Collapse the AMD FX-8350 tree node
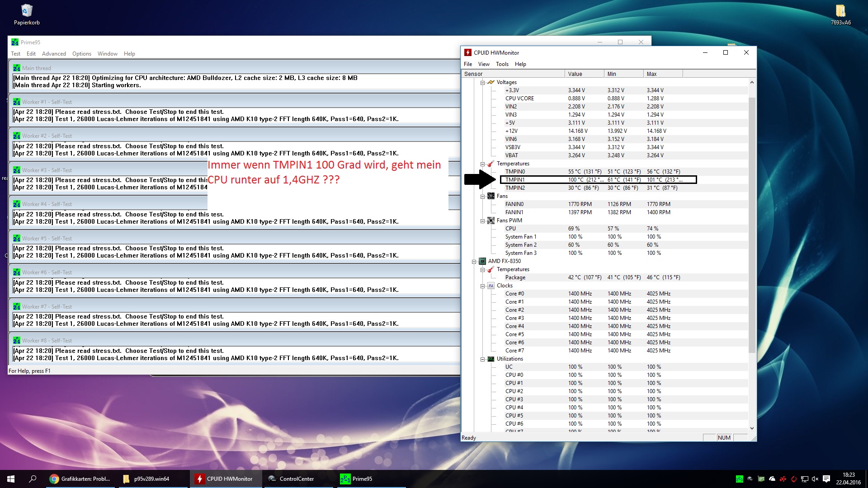Viewport: 868px width, 488px height. (474, 262)
